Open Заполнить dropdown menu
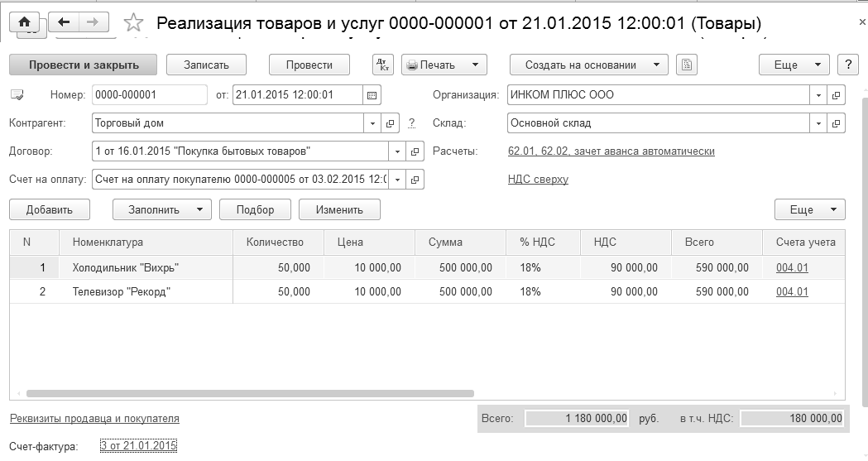 click(x=162, y=209)
